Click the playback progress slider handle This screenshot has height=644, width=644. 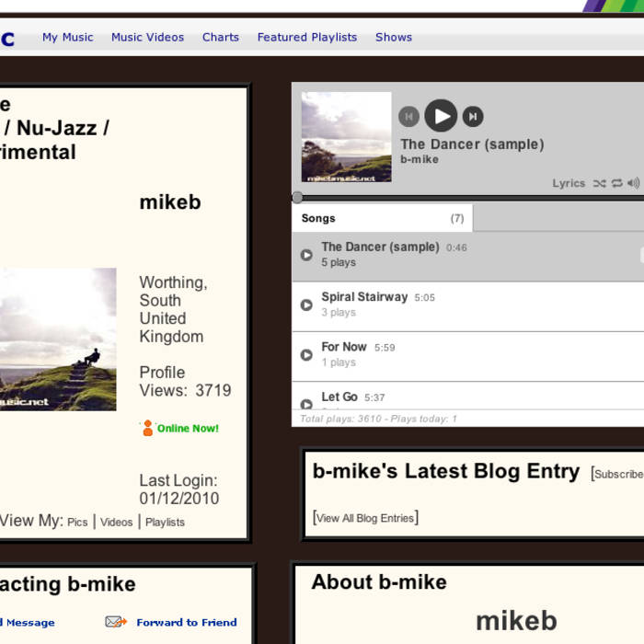[297, 197]
